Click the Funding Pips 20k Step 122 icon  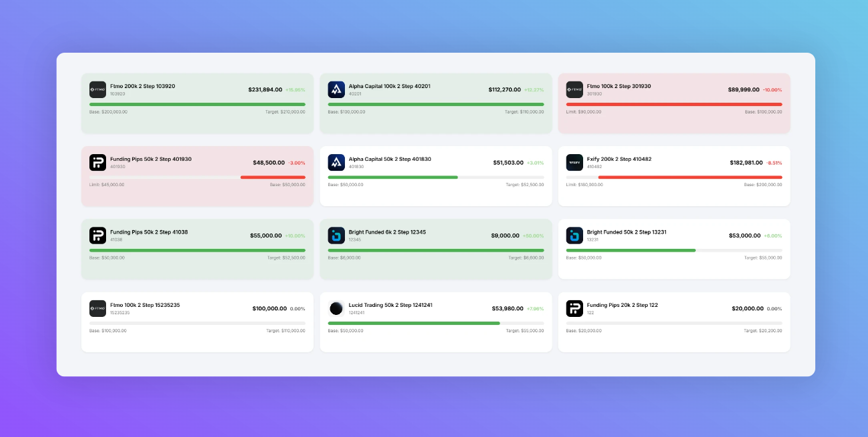574,308
